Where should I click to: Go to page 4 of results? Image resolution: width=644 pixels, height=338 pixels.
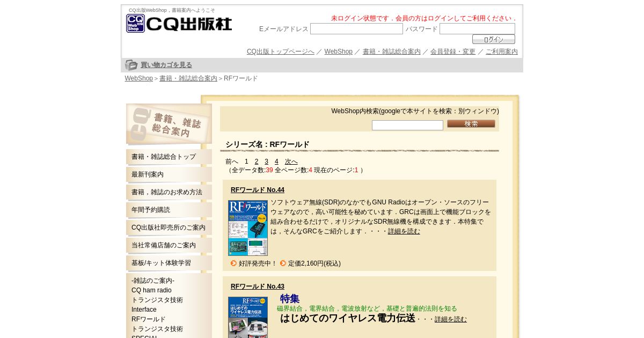coord(276,161)
